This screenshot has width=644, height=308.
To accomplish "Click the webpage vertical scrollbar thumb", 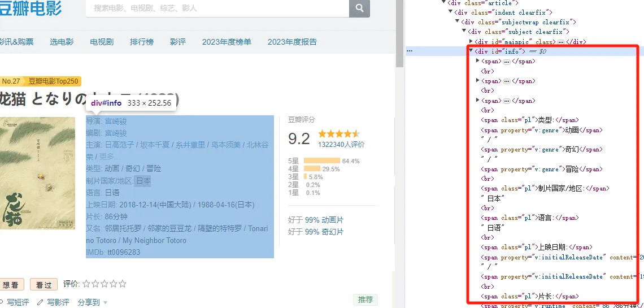I will 399,34.
